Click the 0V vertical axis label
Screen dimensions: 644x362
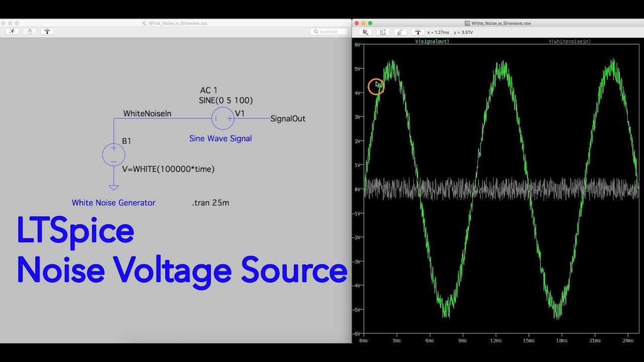tap(358, 189)
